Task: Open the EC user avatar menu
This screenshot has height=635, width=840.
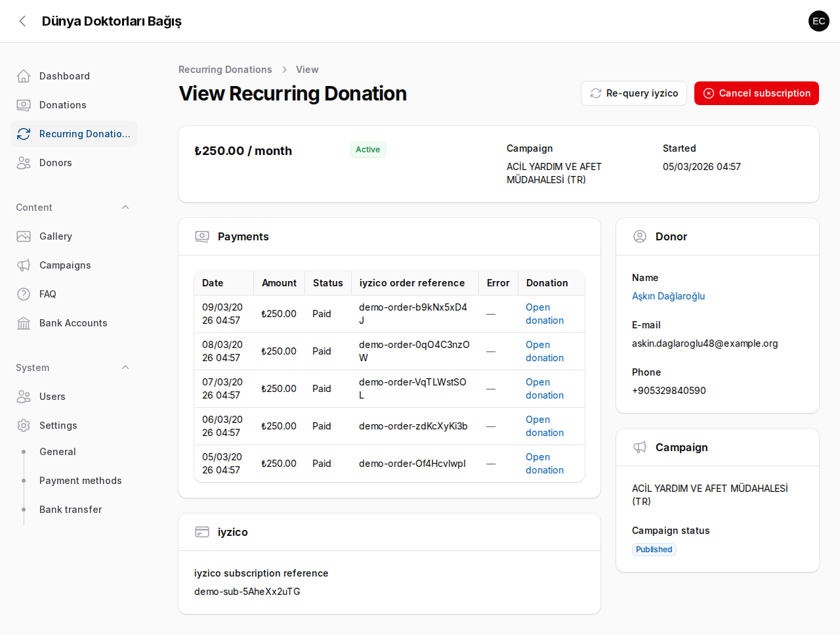Action: pos(819,21)
